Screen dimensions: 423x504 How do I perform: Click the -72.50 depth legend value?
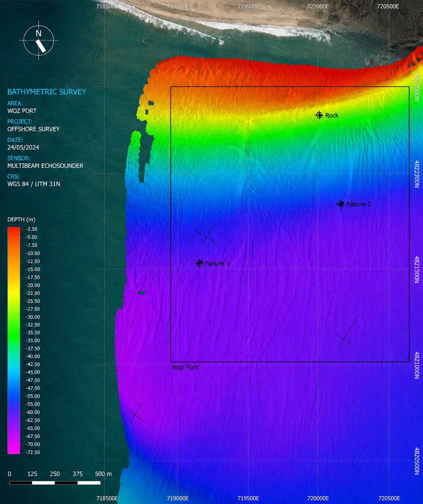33,452
